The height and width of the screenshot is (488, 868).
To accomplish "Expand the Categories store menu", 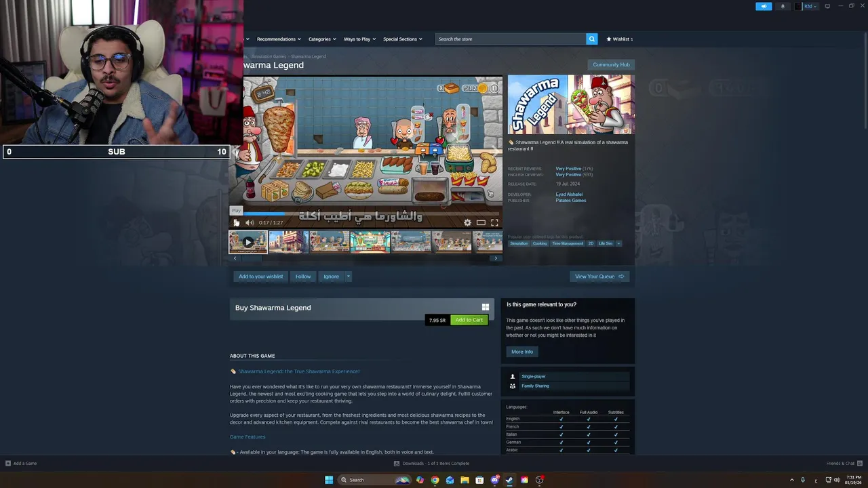I will 322,39.
